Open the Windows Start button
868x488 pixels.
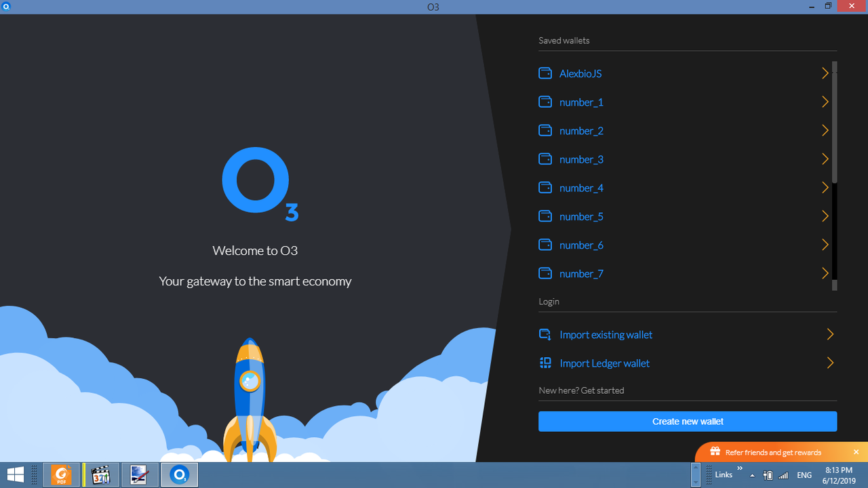pos(16,474)
